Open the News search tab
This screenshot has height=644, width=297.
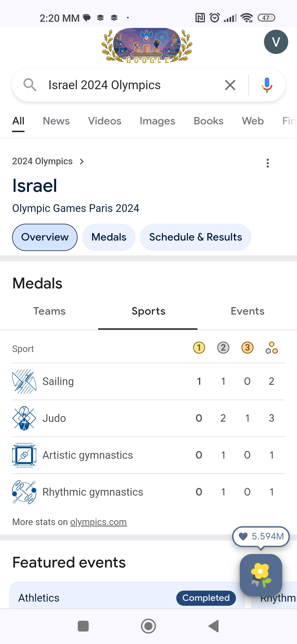point(56,121)
